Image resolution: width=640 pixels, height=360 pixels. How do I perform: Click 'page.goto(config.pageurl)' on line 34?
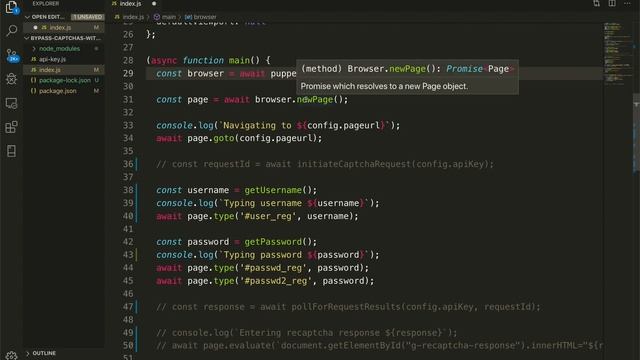click(x=254, y=138)
